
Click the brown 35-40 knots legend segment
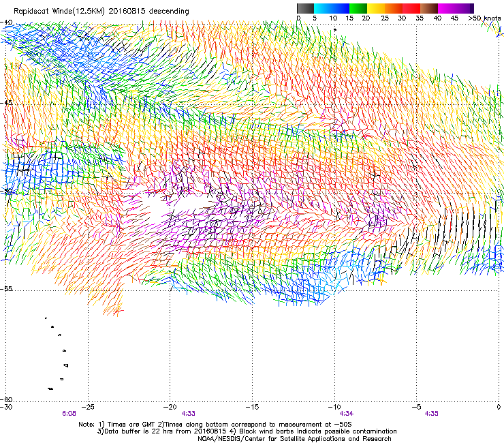click(x=429, y=8)
